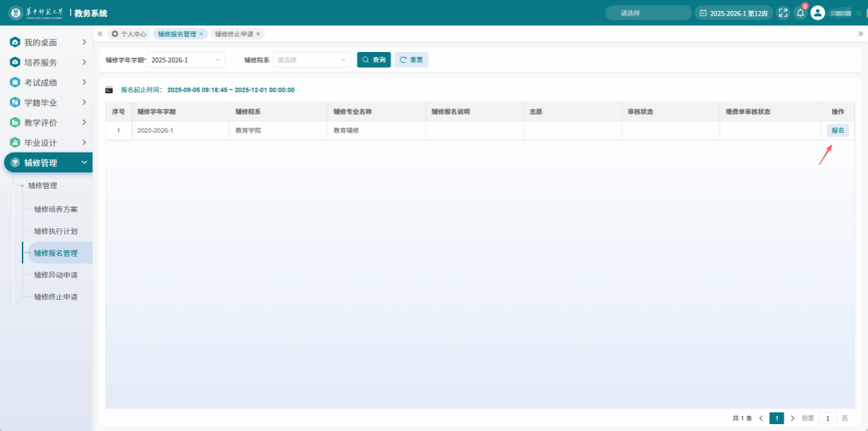Screen dimensions: 868x431
Task: Close the 辅修终止申请 tab
Action: [x=258, y=34]
